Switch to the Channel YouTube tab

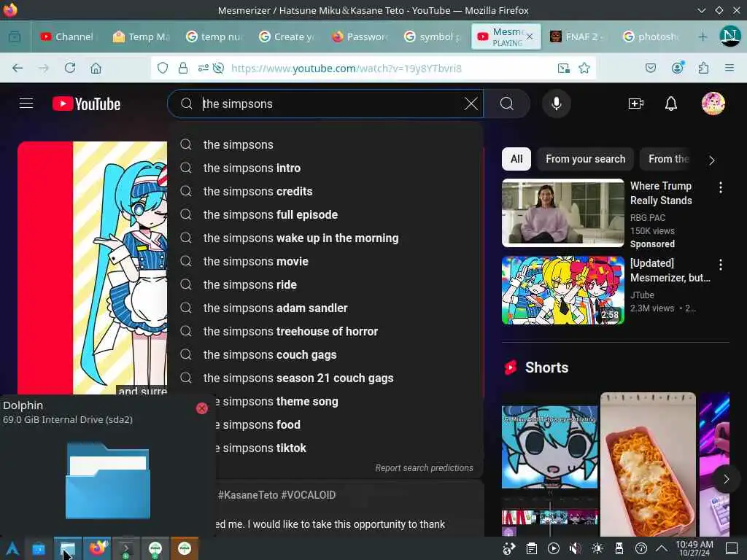pyautogui.click(x=67, y=36)
